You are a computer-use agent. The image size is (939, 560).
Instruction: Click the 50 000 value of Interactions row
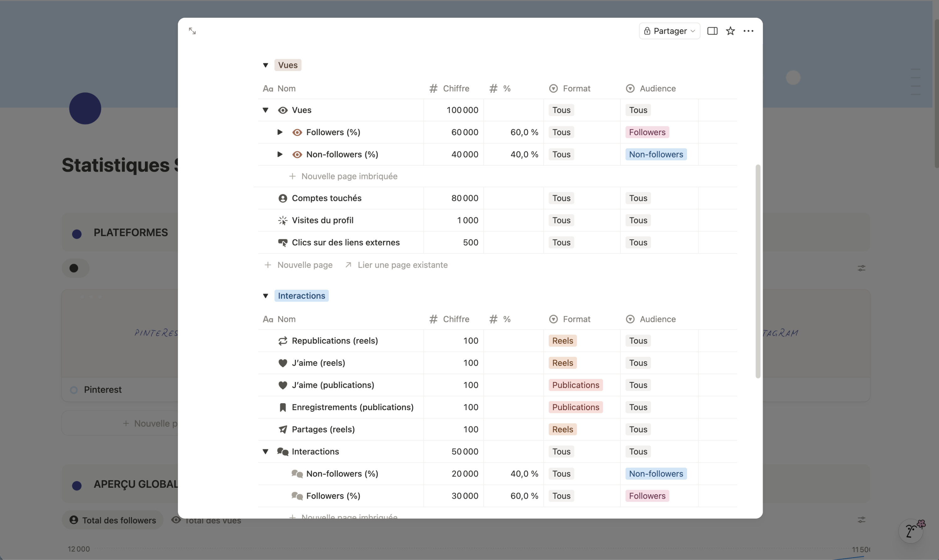(464, 452)
